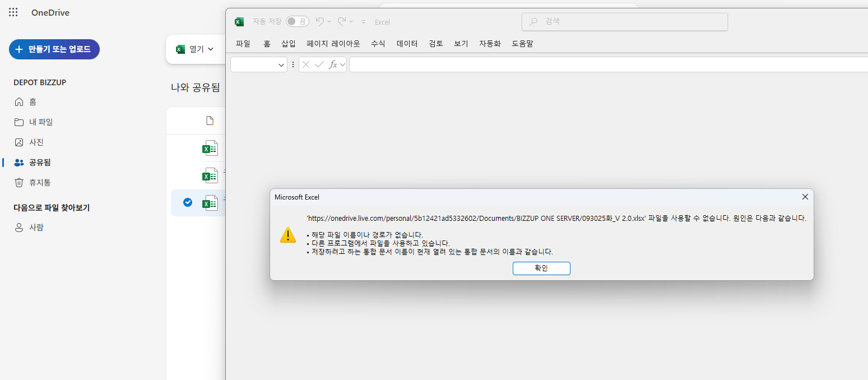Open the 홈 ribbon tab
Viewport: 868px width, 380px height.
point(267,43)
